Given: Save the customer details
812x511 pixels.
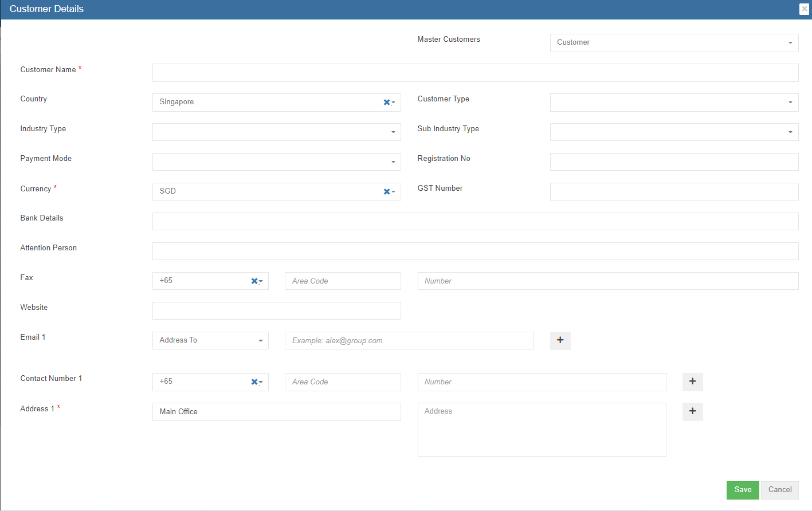Looking at the screenshot, I should (x=742, y=490).
